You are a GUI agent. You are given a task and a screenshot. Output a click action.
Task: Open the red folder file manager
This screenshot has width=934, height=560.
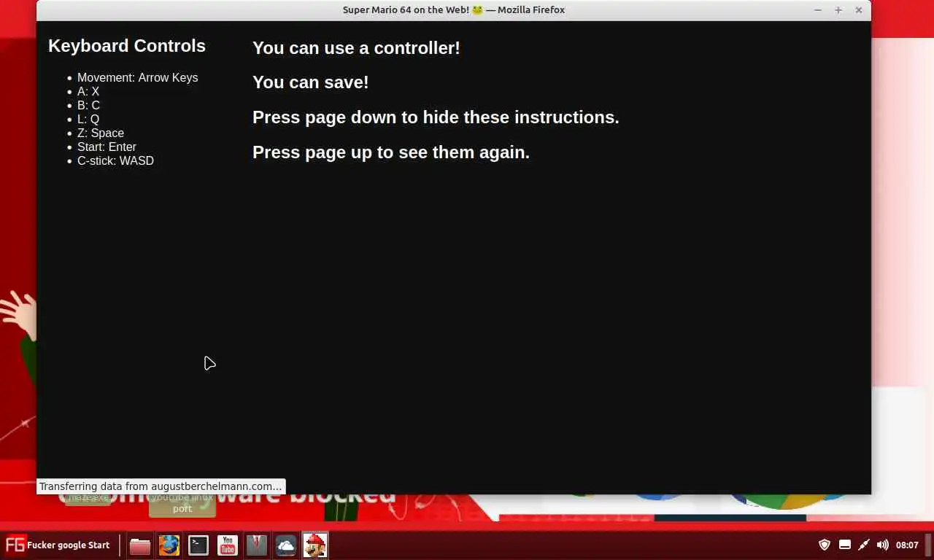pyautogui.click(x=139, y=545)
